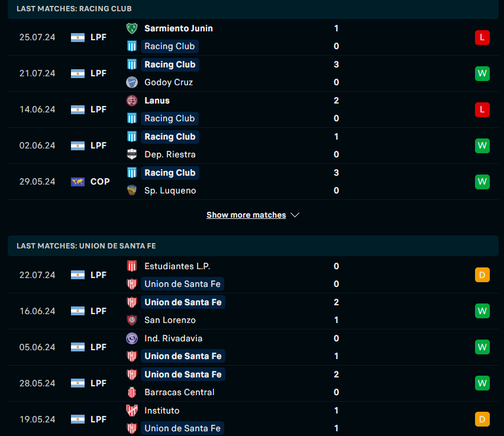Image resolution: width=504 pixels, height=436 pixels.
Task: Click the Lanus team crest
Action: tap(132, 101)
